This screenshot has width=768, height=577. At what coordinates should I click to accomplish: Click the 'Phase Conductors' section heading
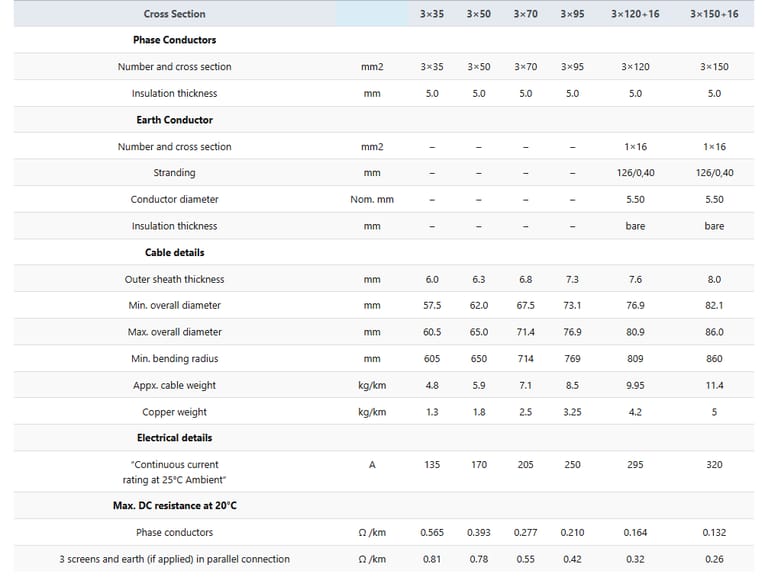(x=174, y=40)
